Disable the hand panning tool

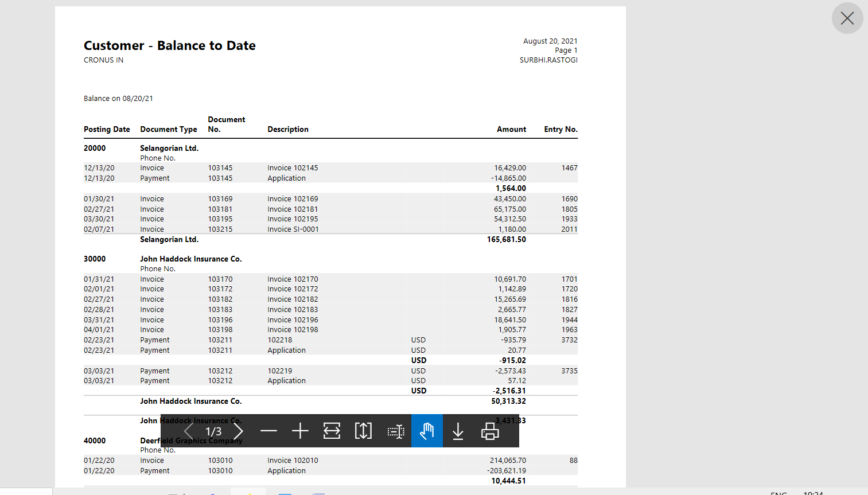coord(427,431)
